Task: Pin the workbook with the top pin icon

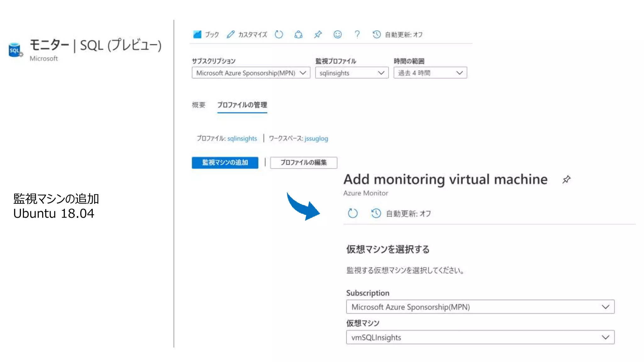Action: (318, 34)
